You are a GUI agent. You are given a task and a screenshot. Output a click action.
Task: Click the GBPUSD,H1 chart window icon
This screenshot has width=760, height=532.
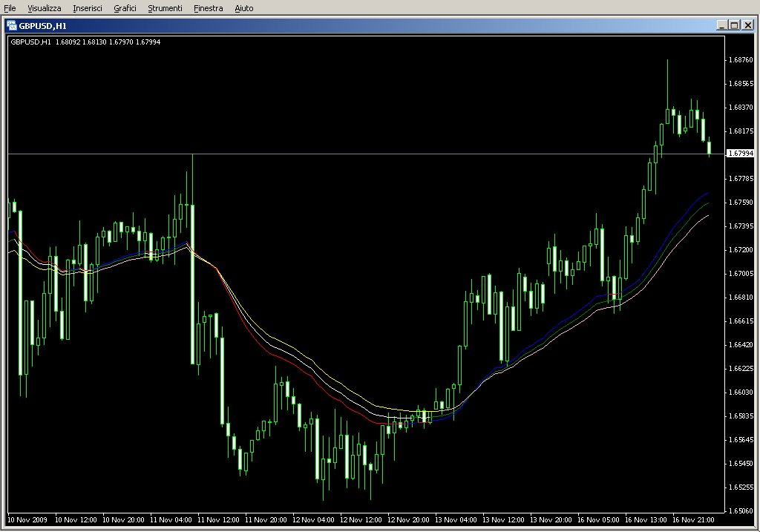pos(12,25)
